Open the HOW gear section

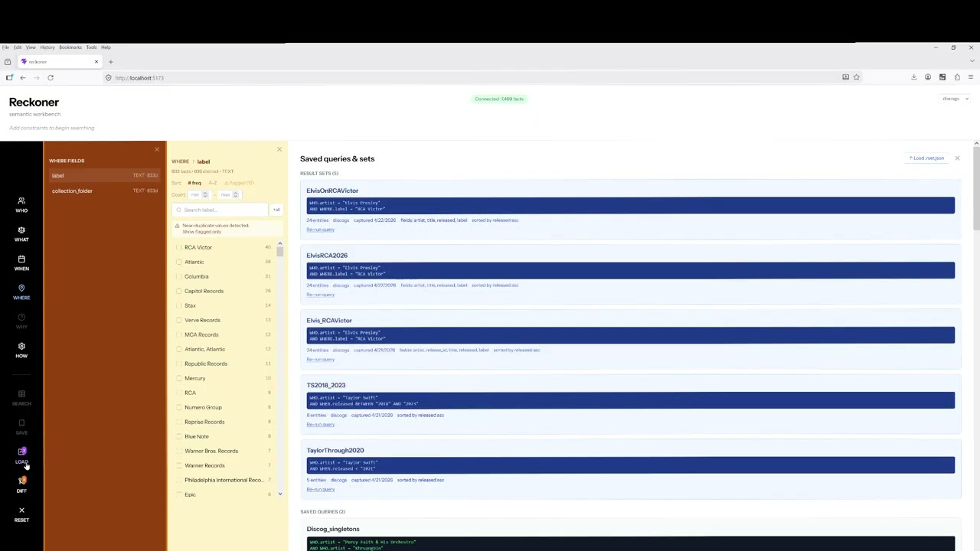(x=21, y=350)
